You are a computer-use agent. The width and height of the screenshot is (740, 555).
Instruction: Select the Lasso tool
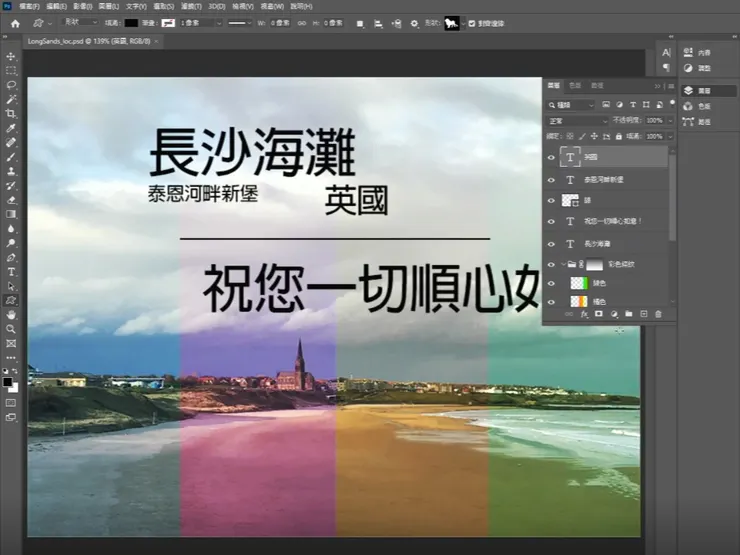[x=11, y=85]
